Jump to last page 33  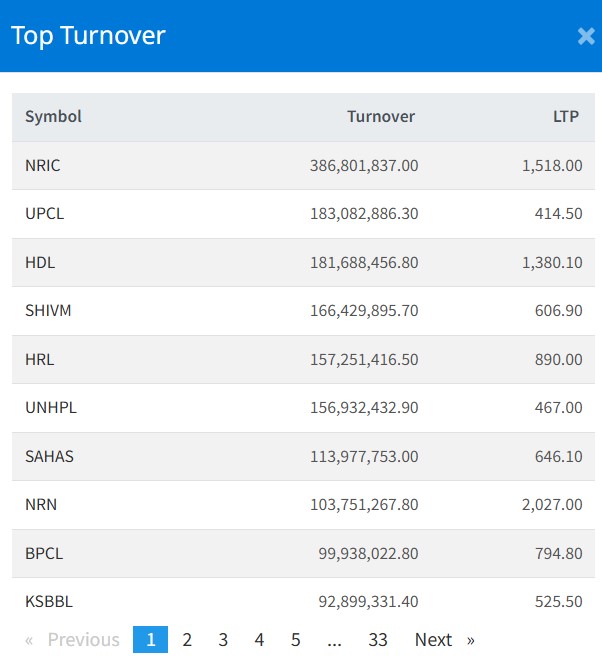[378, 640]
